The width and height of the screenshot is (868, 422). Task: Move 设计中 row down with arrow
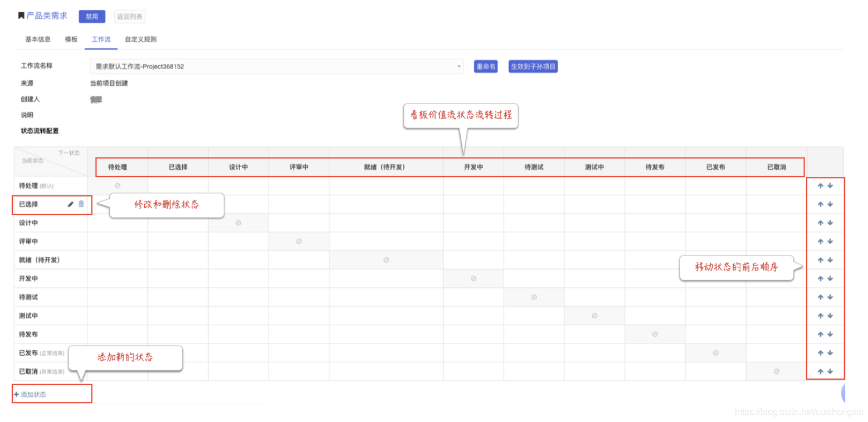[x=830, y=223]
